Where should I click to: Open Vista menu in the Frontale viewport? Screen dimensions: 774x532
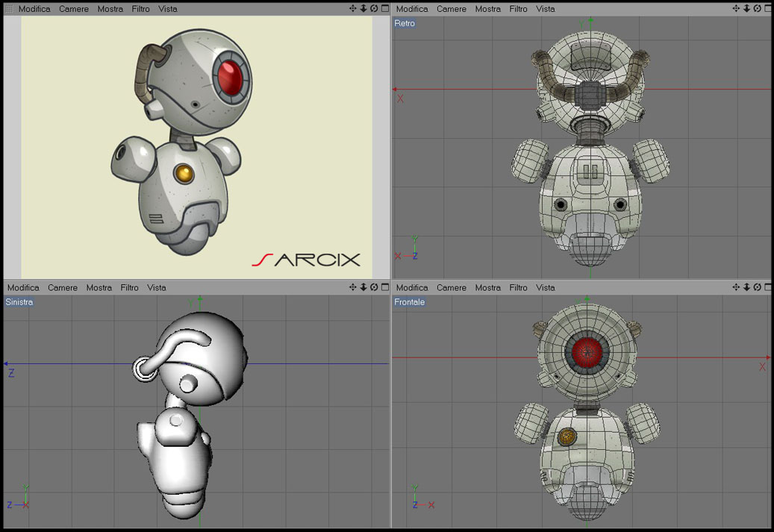(x=546, y=288)
